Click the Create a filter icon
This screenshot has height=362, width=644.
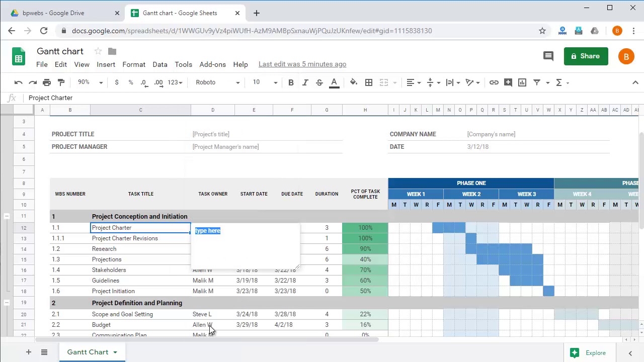pyautogui.click(x=537, y=82)
